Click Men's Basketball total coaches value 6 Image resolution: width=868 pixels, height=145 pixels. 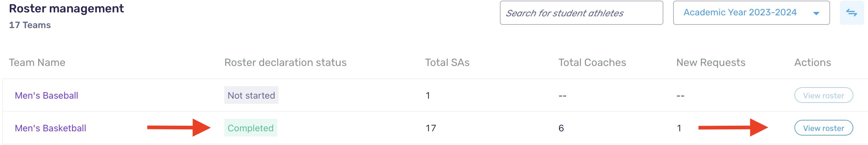click(561, 128)
